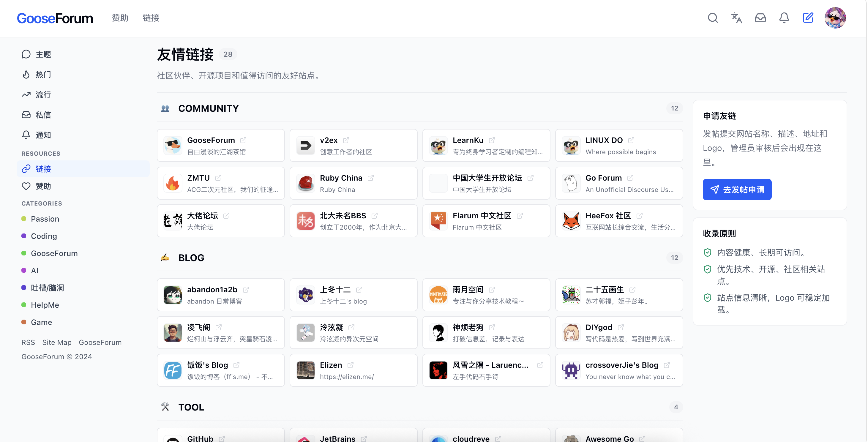Open the HelpMe category

click(x=40, y=305)
